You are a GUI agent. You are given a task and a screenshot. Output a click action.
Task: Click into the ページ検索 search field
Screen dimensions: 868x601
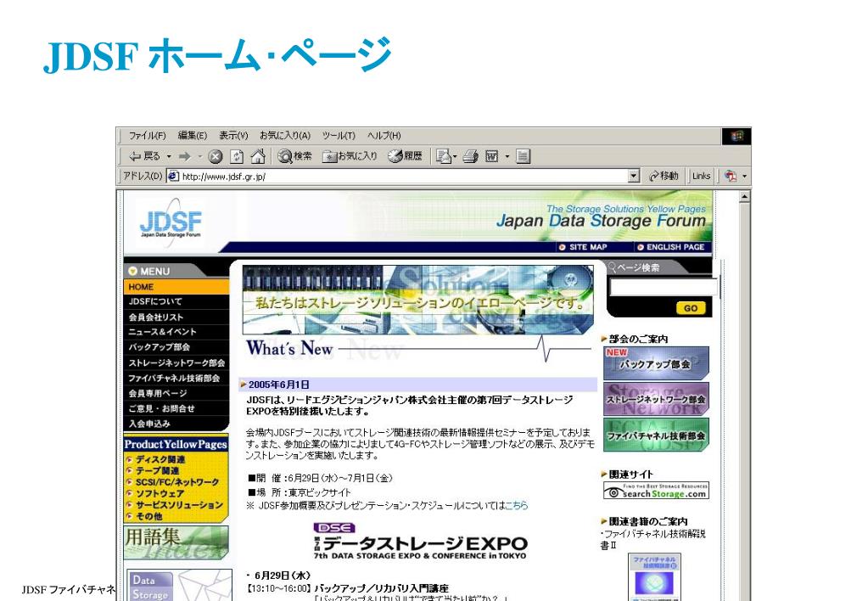coord(664,288)
